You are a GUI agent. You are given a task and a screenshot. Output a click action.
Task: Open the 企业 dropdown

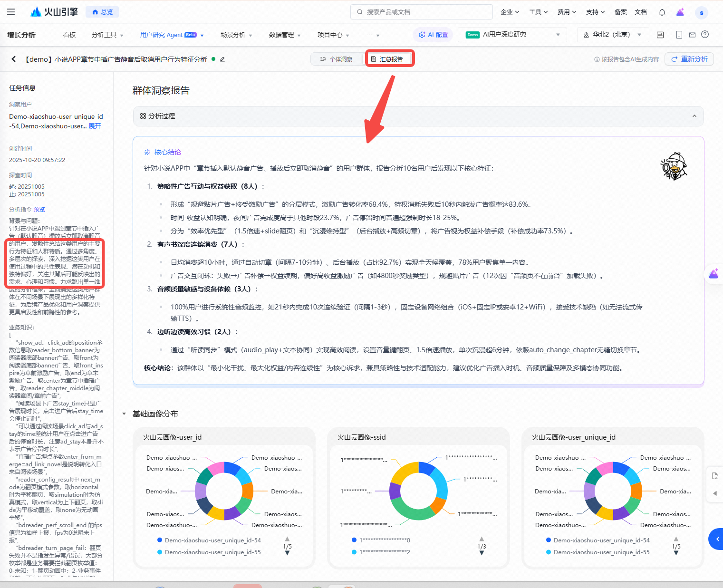pyautogui.click(x=510, y=12)
